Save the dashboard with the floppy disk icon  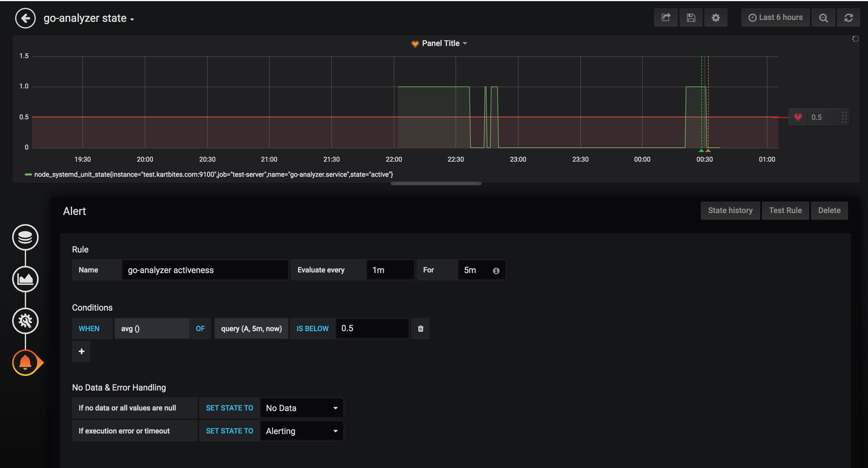tap(691, 18)
